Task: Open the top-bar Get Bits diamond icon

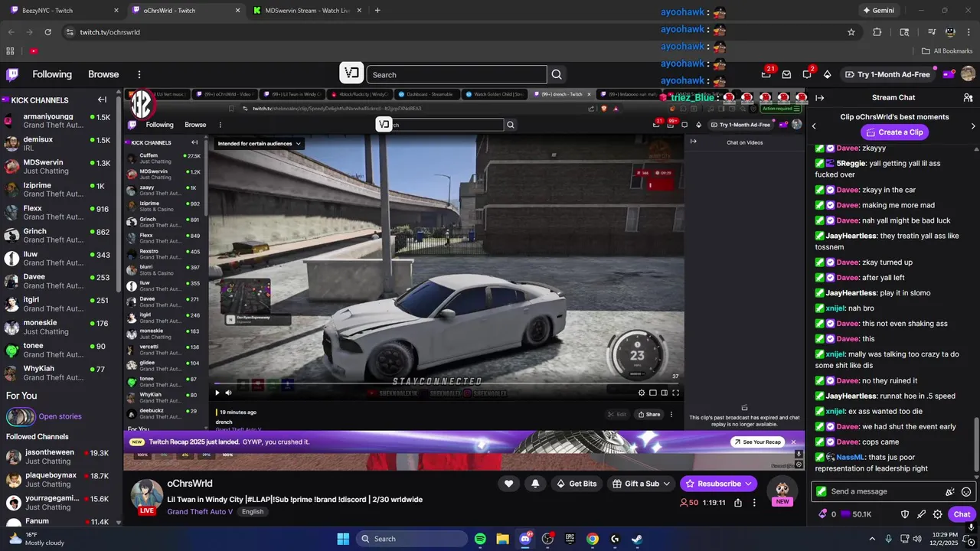Action: (x=827, y=74)
